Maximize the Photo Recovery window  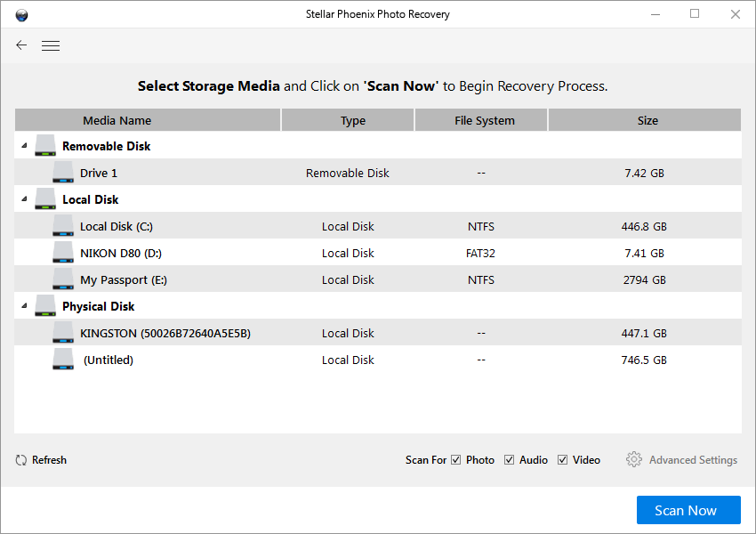click(x=695, y=14)
